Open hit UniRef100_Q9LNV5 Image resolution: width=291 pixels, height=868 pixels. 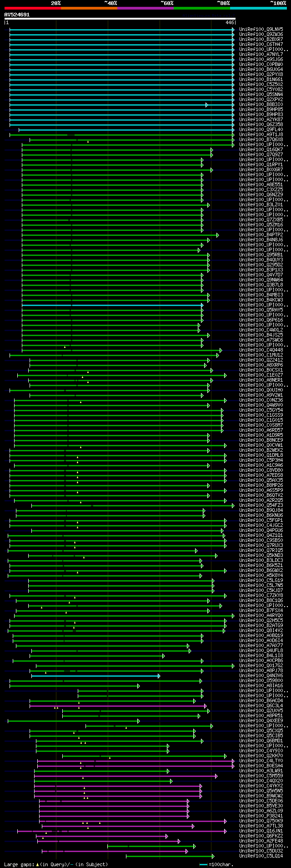261,29
